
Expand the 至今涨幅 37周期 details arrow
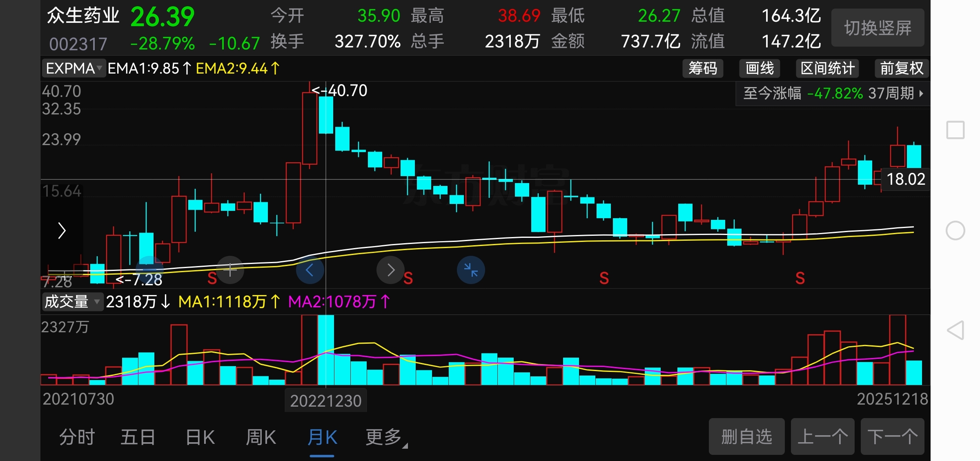(x=921, y=94)
